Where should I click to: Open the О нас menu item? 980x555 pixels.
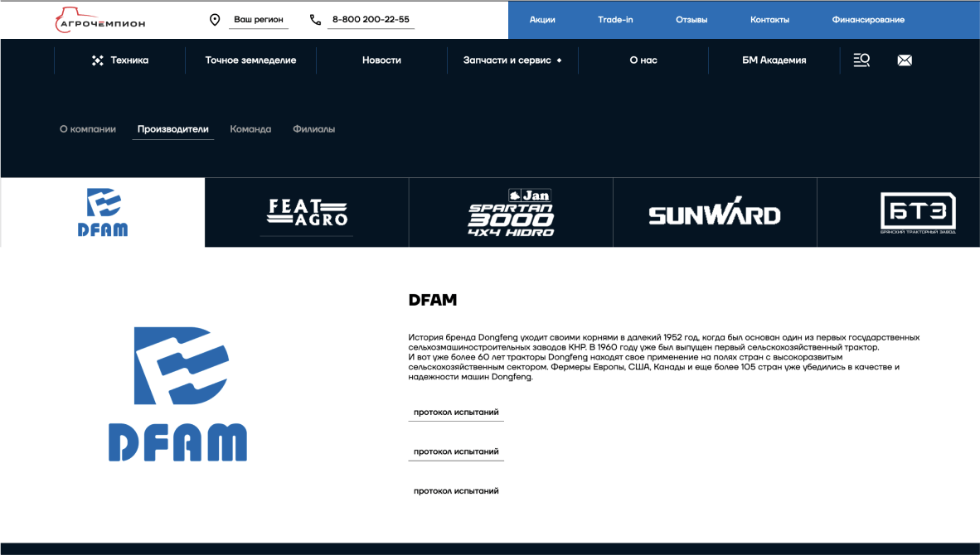click(x=643, y=60)
